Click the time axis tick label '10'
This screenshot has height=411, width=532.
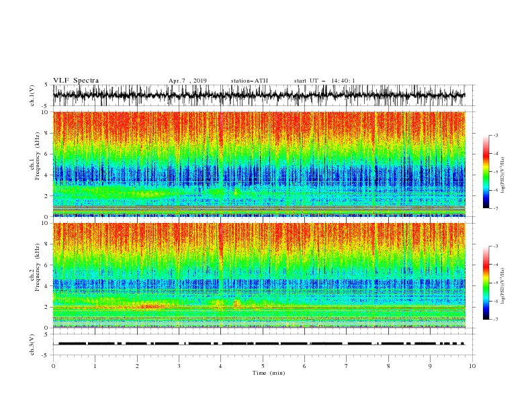(472, 366)
